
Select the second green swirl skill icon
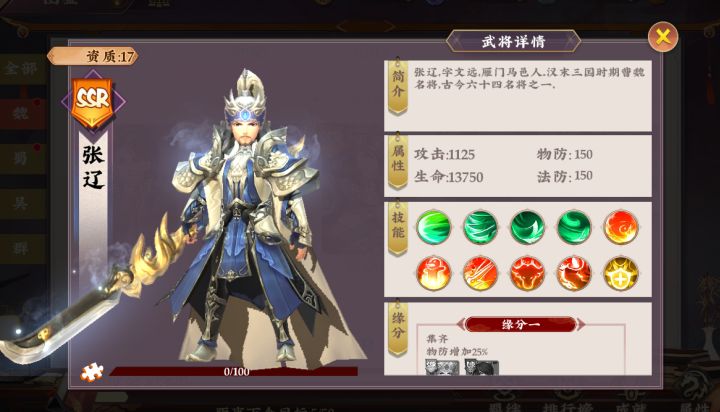pos(480,227)
